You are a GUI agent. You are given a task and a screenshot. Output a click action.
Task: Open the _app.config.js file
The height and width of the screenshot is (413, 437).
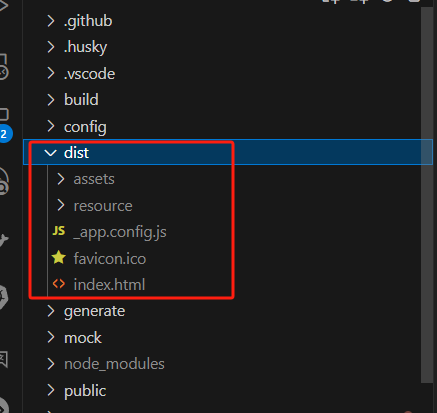[x=120, y=232]
